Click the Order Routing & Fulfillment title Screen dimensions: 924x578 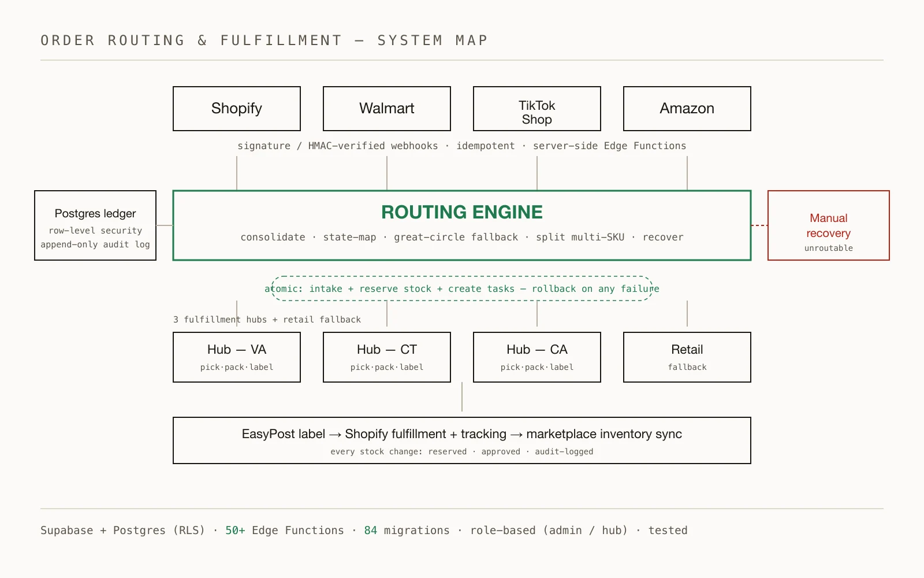264,40
